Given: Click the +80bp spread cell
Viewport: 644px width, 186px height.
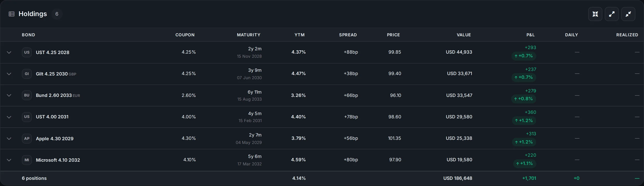Looking at the screenshot, I should (x=351, y=160).
